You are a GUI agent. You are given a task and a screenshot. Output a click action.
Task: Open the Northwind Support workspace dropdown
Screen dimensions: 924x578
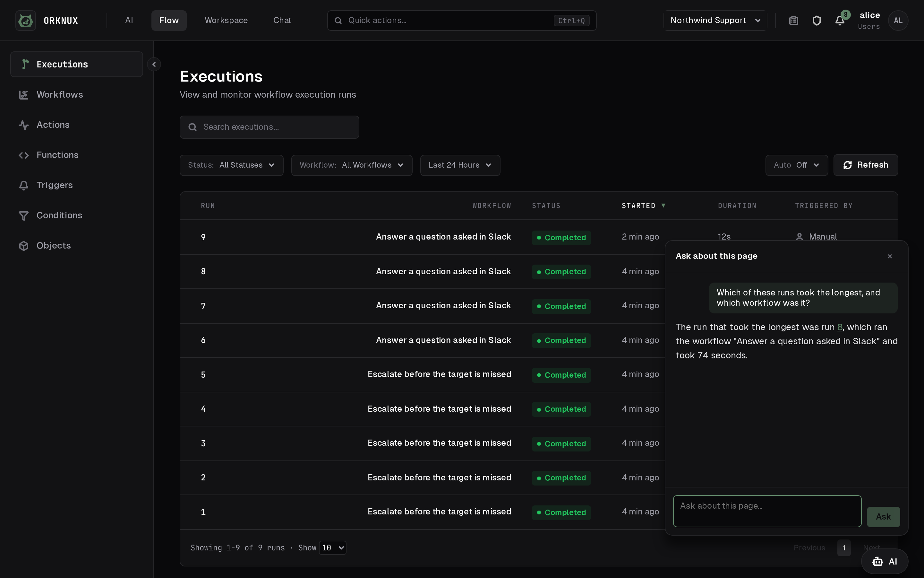click(x=715, y=20)
